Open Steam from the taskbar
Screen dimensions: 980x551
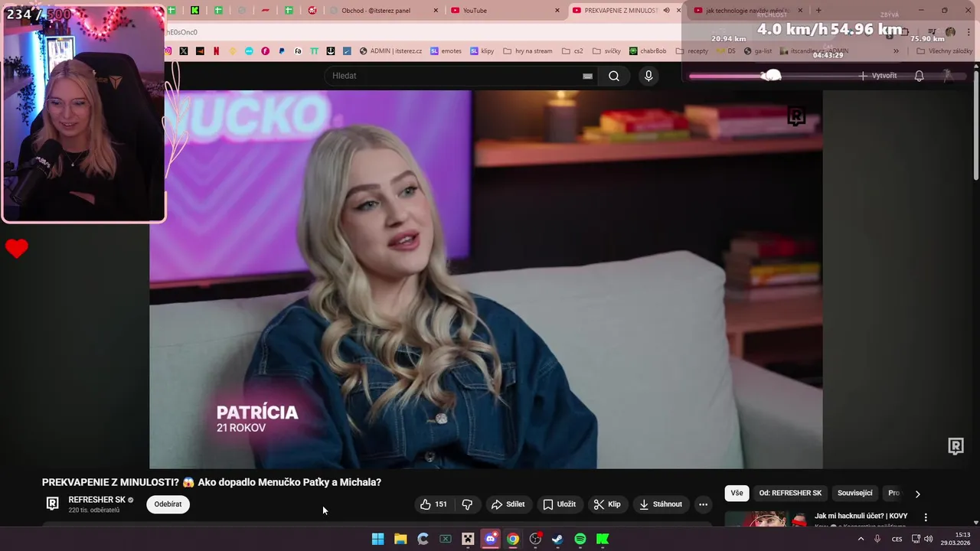click(x=557, y=539)
